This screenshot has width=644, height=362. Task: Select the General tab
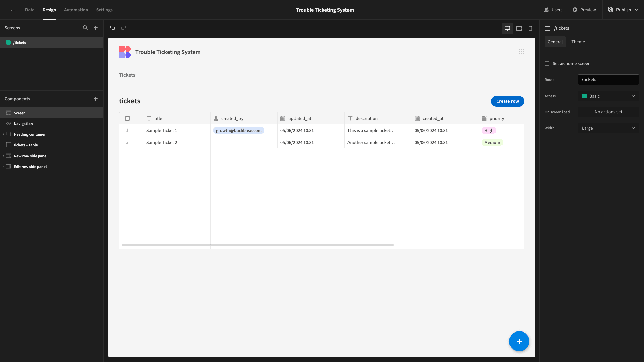click(x=555, y=42)
